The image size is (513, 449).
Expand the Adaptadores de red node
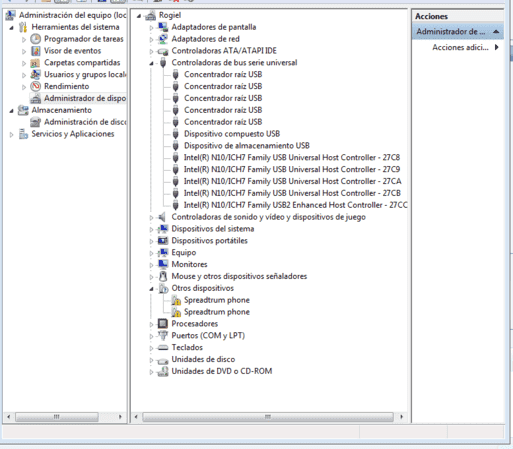click(x=151, y=39)
